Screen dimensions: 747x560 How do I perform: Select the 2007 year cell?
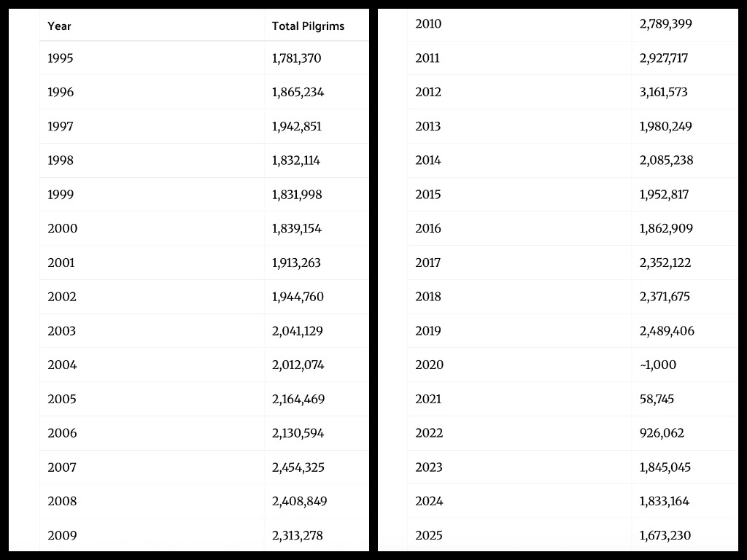point(62,467)
